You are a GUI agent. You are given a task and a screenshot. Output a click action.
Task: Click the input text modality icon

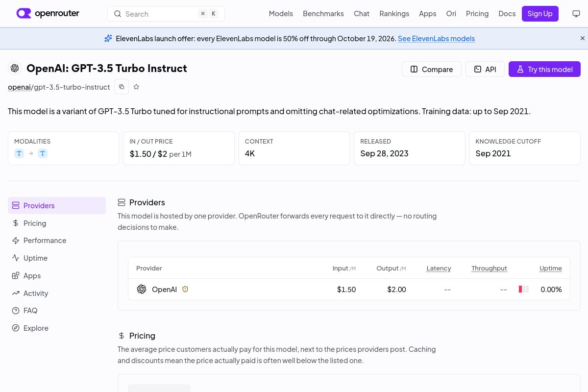click(19, 153)
